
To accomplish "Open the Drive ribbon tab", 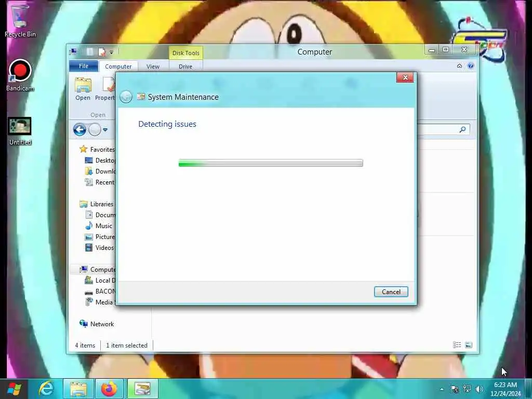I will coord(185,66).
